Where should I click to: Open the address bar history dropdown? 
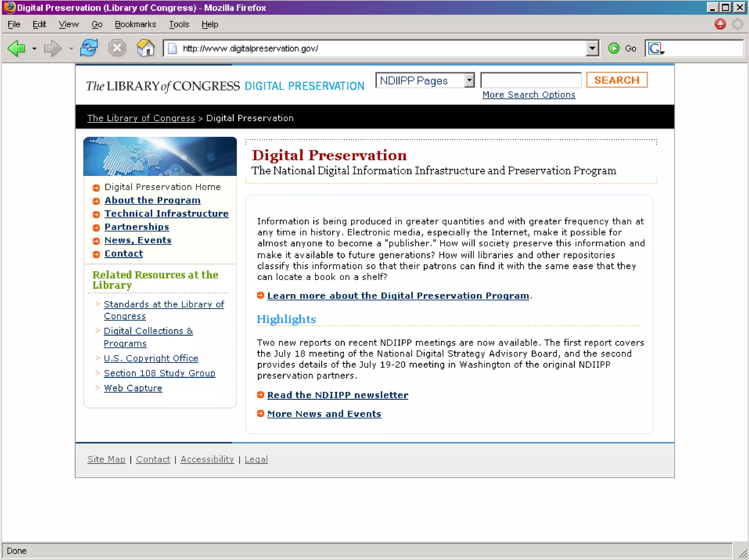coord(592,48)
